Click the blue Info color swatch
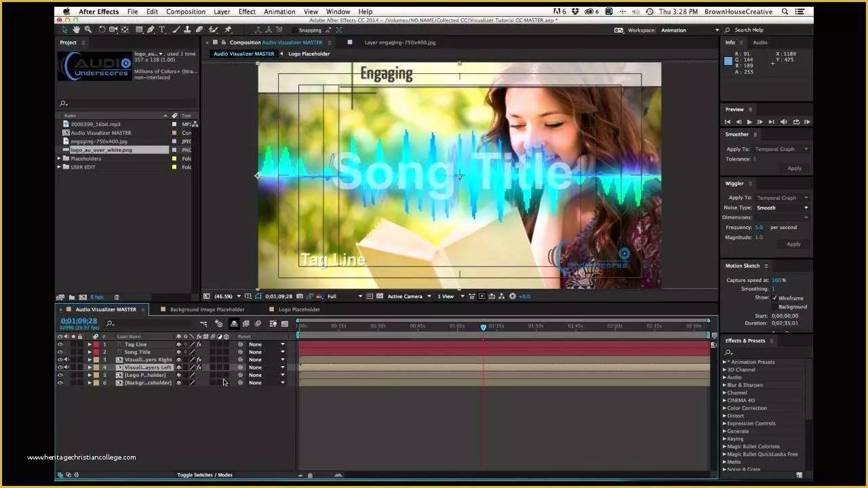 [728, 62]
